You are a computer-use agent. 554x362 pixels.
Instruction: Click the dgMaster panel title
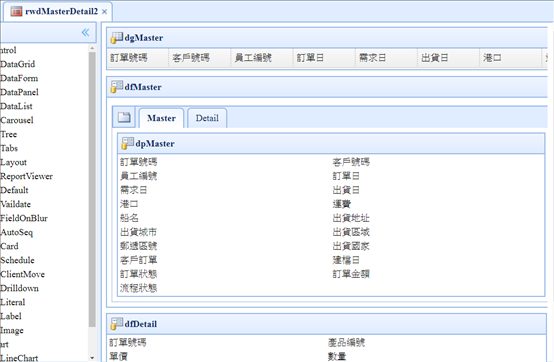coord(144,38)
